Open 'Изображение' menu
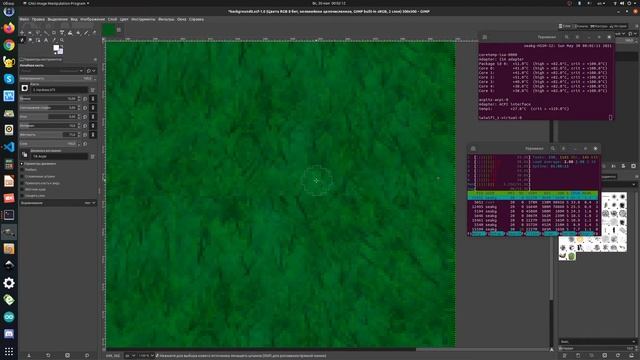Screen dimensions: 640x360 92,19
